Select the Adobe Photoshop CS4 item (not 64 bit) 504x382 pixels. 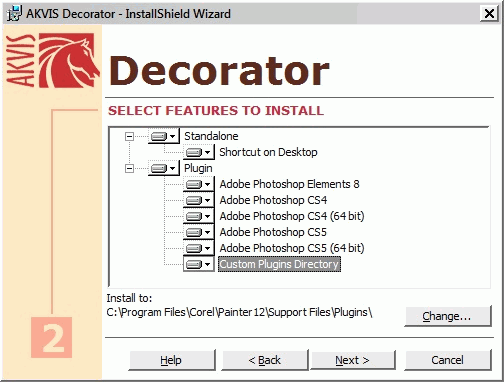click(273, 200)
